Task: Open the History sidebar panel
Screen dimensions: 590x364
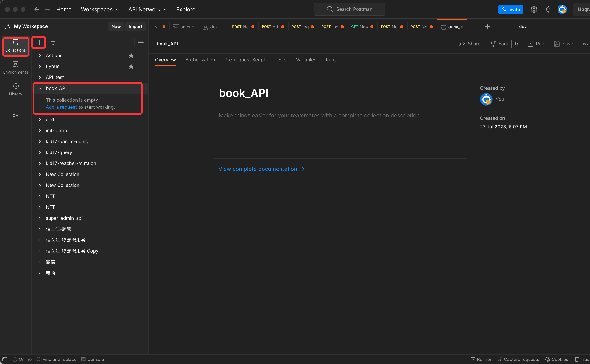Action: coord(15,89)
